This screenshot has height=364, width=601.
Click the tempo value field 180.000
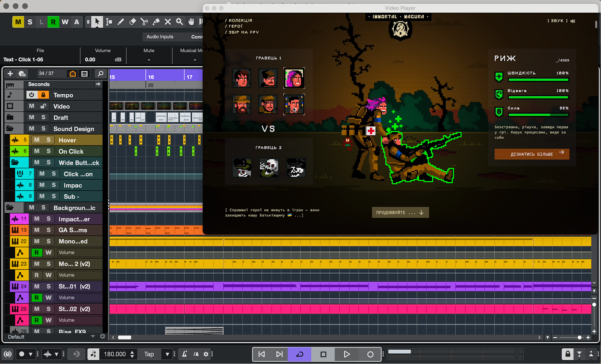pyautogui.click(x=115, y=354)
